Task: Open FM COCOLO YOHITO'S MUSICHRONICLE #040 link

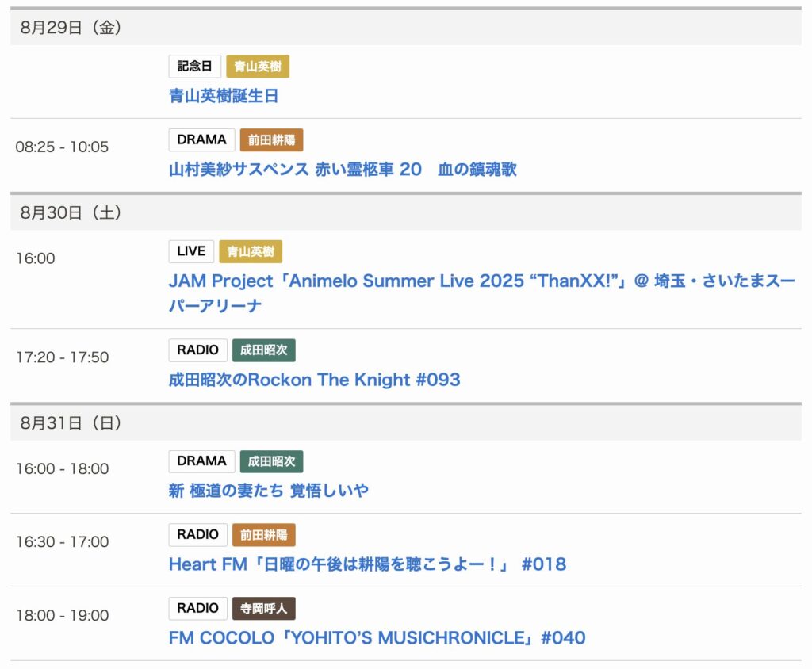Action: pyautogui.click(x=377, y=638)
